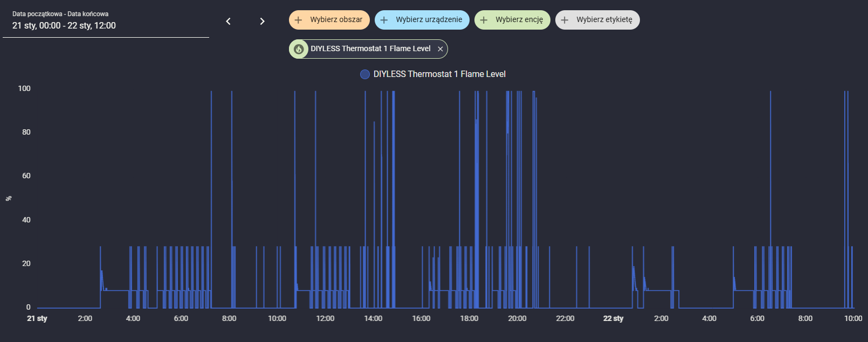Click the 21 sty axis marker
Image resolution: width=868 pixels, height=342 pixels.
[37, 318]
